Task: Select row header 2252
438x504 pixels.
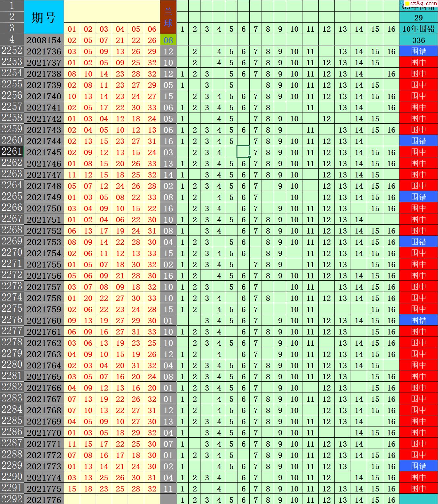Action: pos(12,51)
